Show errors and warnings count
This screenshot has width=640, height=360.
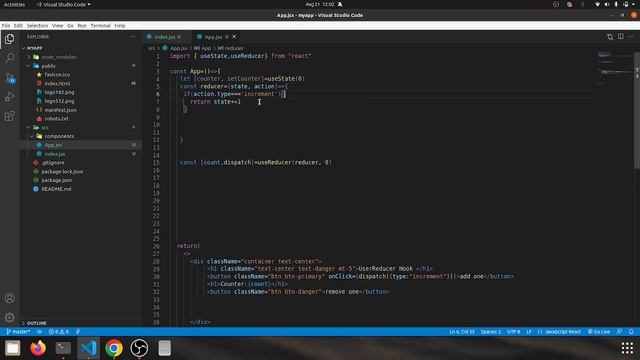pyautogui.click(x=59, y=331)
